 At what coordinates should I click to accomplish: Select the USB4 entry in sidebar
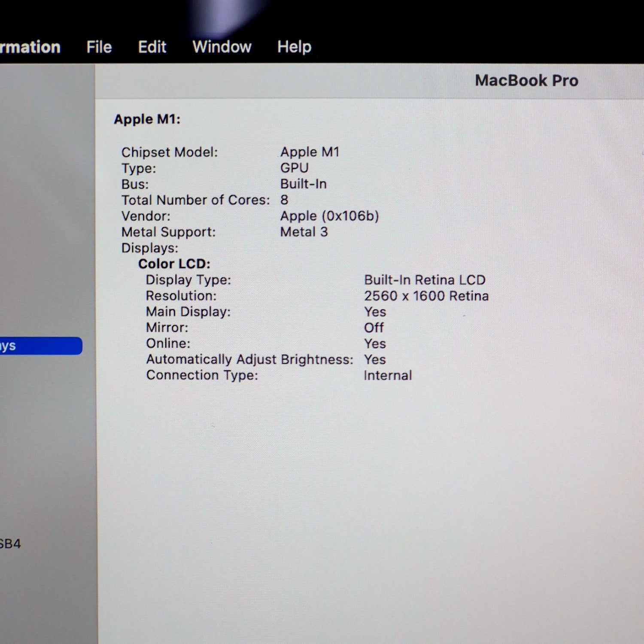pos(9,544)
